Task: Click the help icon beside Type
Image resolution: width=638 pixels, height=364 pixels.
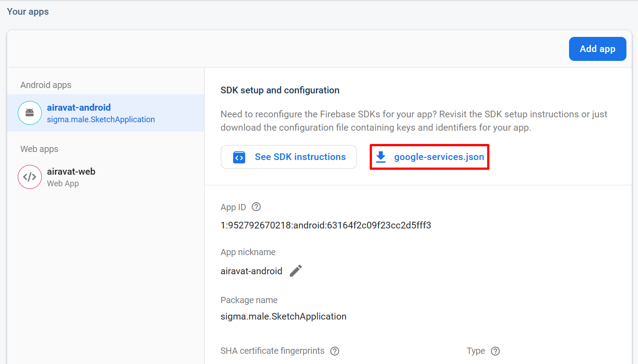Action: [495, 351]
